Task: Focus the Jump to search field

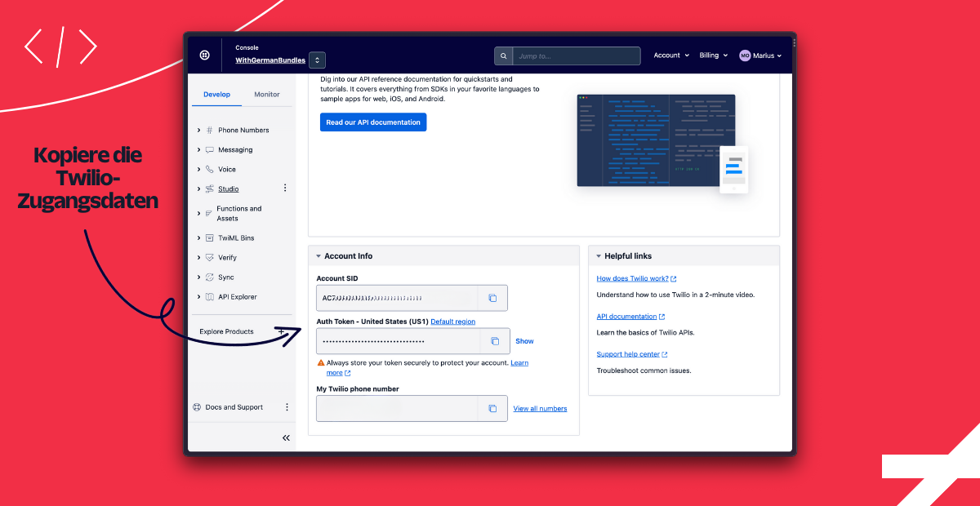Action: [576, 56]
